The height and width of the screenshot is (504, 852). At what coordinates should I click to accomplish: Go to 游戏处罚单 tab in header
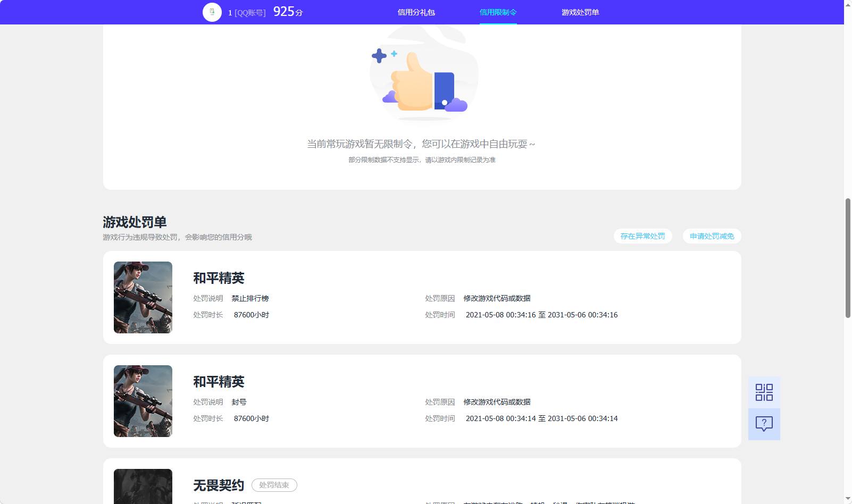click(x=580, y=12)
